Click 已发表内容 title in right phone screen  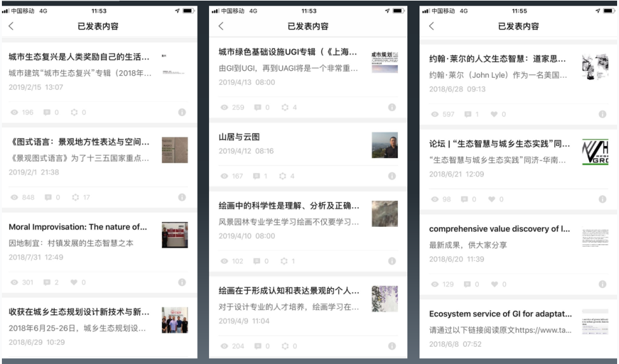click(x=518, y=26)
